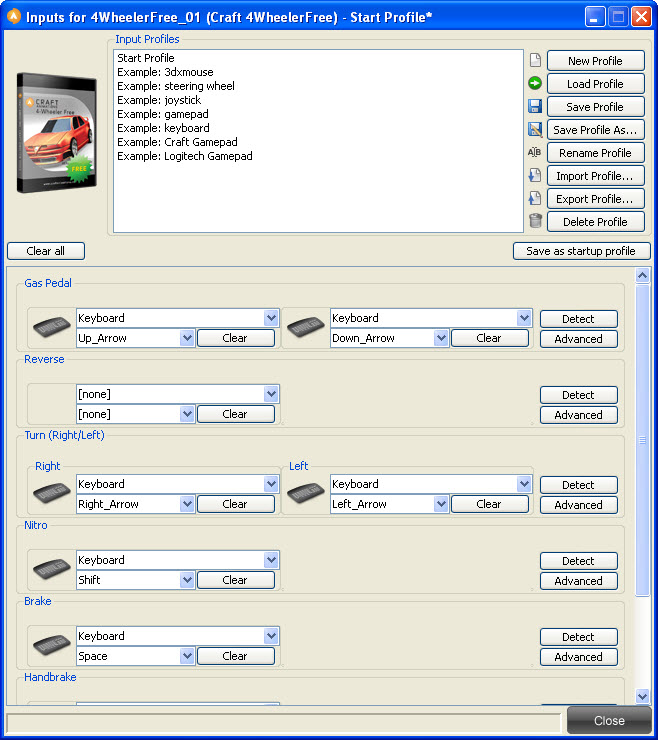Click the Gas Pedal Up_Arrow key icon
This screenshot has width=658, height=740.
pyautogui.click(x=51, y=327)
